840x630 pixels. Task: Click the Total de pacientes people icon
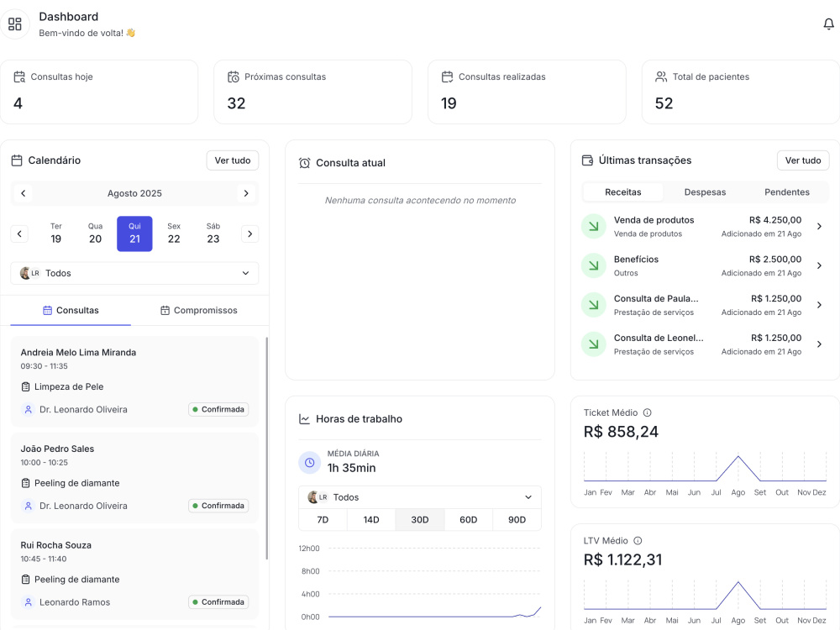tap(661, 77)
